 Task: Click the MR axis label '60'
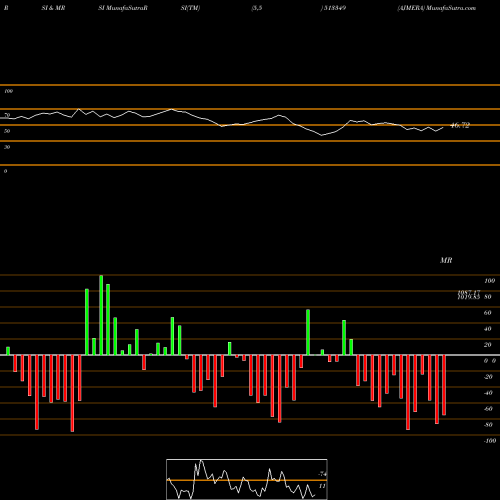(488, 313)
